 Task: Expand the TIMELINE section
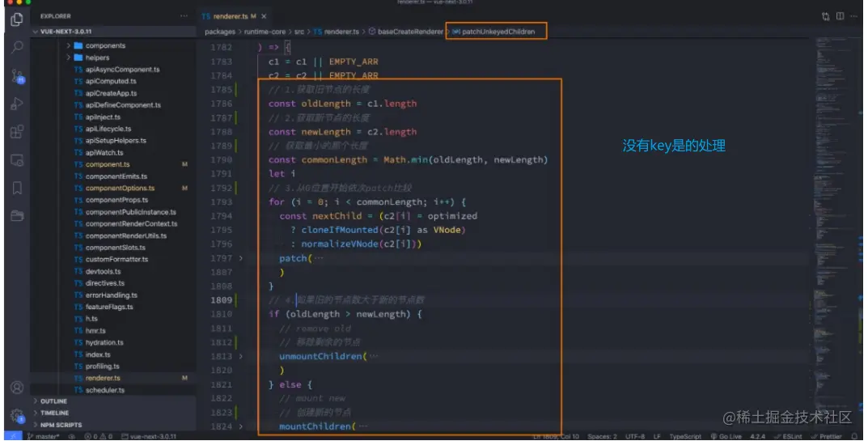[x=36, y=413]
